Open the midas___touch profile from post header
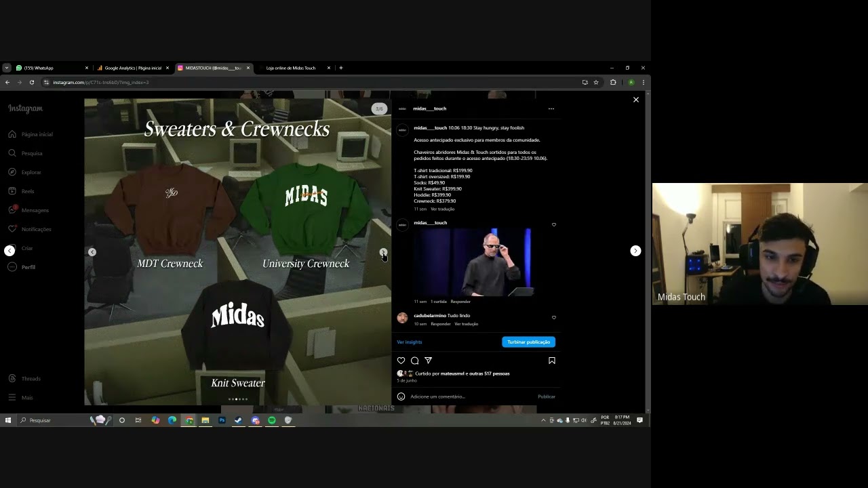The height and width of the screenshot is (488, 868). tap(430, 108)
